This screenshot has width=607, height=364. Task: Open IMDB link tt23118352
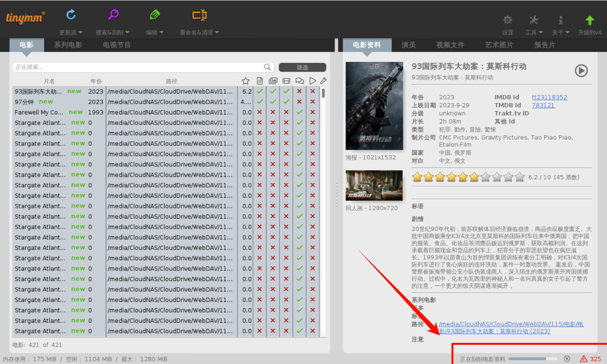[549, 97]
